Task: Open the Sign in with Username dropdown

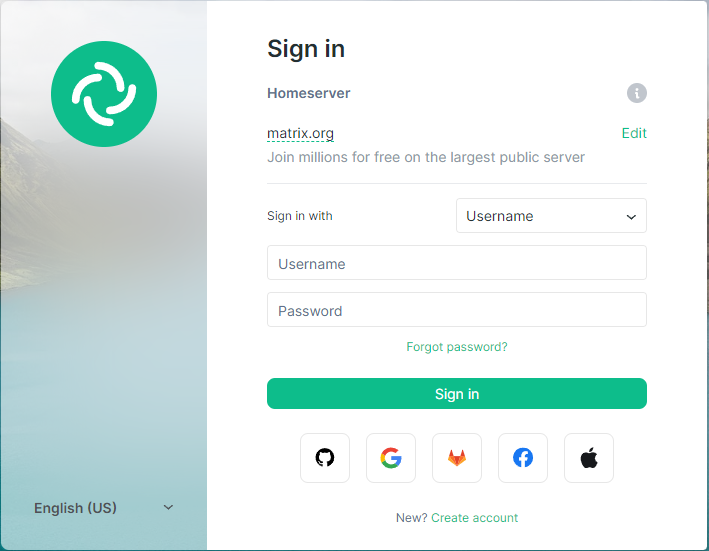Action: 551,216
